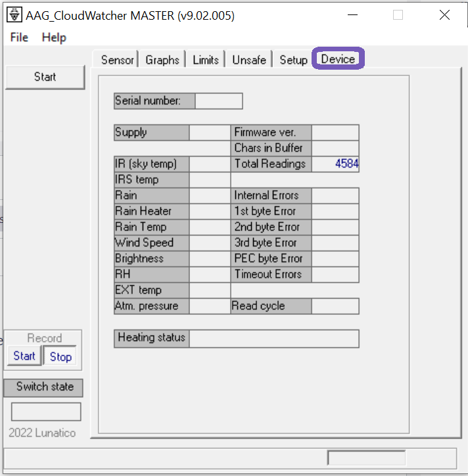Image resolution: width=468 pixels, height=476 pixels.
Task: Click the Rain Heater value cell
Action: click(210, 212)
